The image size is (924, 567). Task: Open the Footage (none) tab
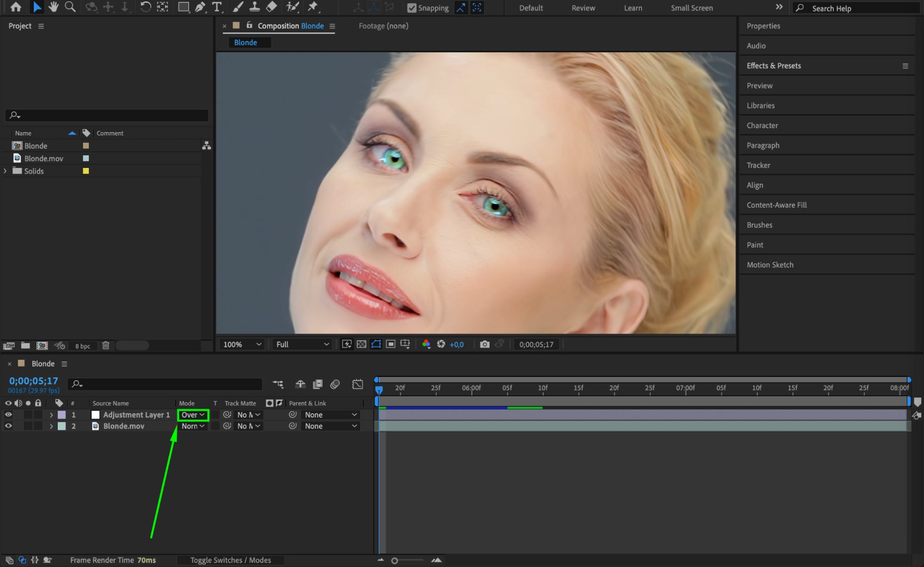coord(383,26)
